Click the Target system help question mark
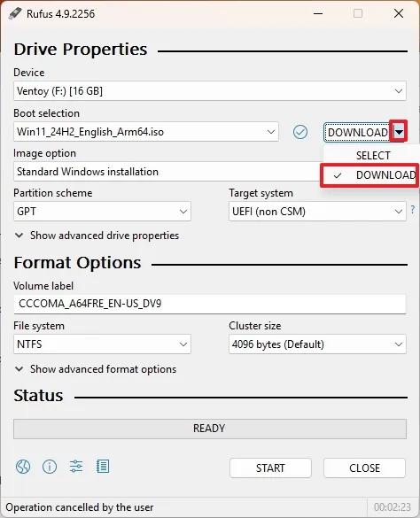 click(413, 210)
